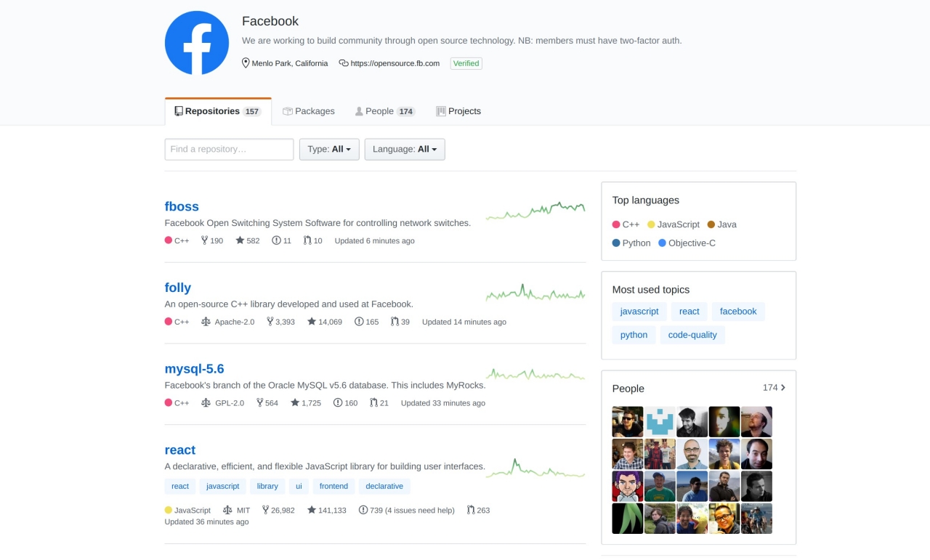Click the star icon on fboss row
Viewport: 930px width, 560px height.
pos(240,240)
